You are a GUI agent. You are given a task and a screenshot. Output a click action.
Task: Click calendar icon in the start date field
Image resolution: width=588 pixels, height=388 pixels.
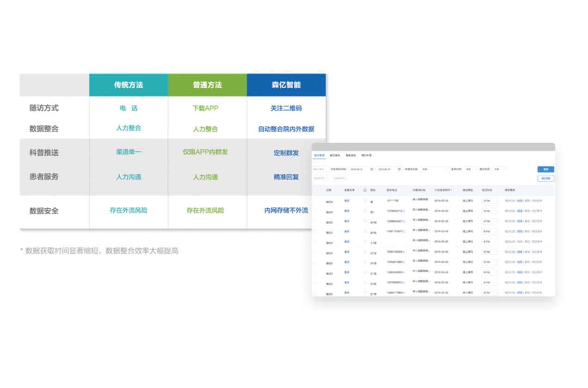click(x=372, y=170)
